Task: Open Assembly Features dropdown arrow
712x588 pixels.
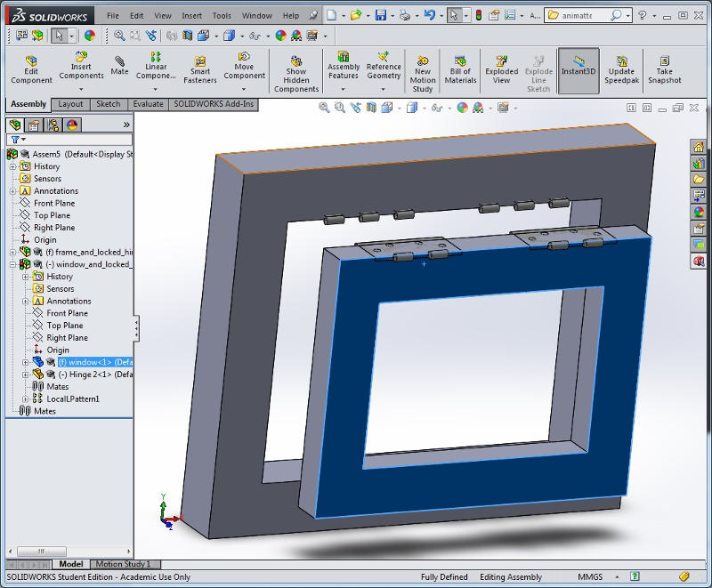Action: click(344, 89)
